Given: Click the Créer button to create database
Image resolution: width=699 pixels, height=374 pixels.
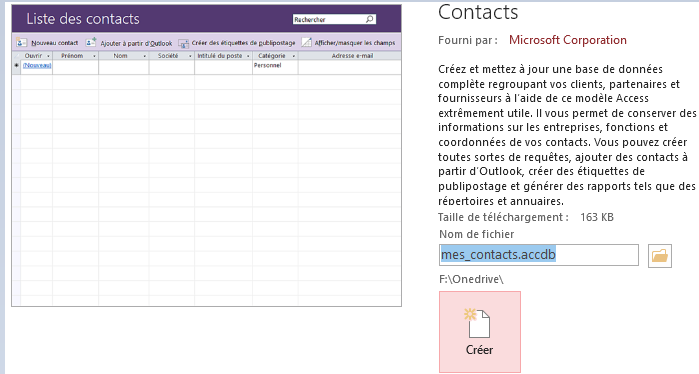Looking at the screenshot, I should [x=480, y=332].
